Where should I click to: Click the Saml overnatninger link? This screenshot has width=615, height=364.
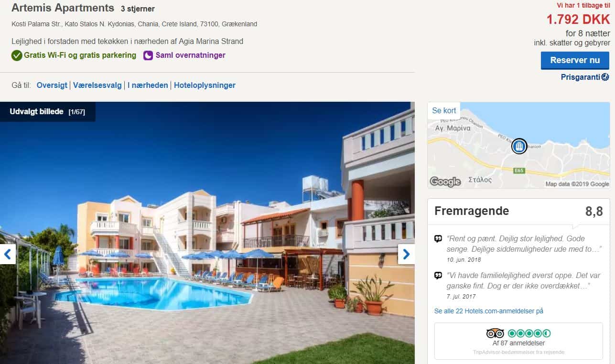[190, 55]
